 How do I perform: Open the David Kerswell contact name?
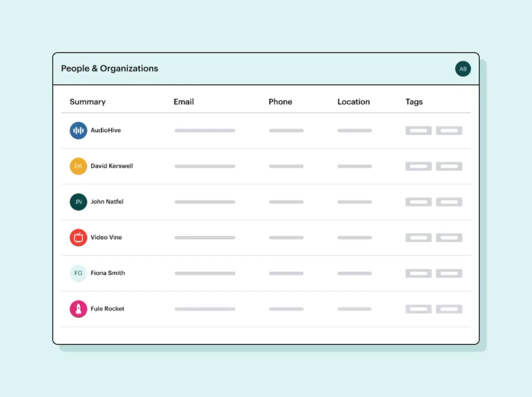[112, 165]
